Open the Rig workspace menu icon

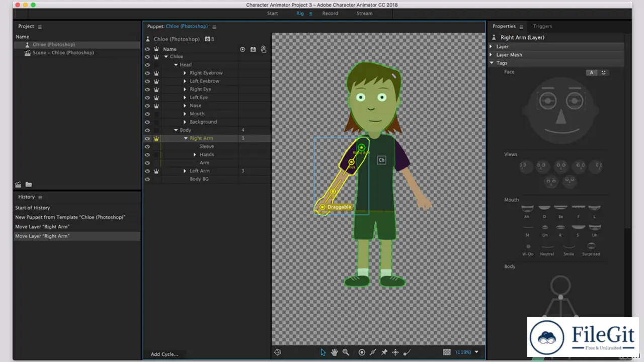pos(311,14)
